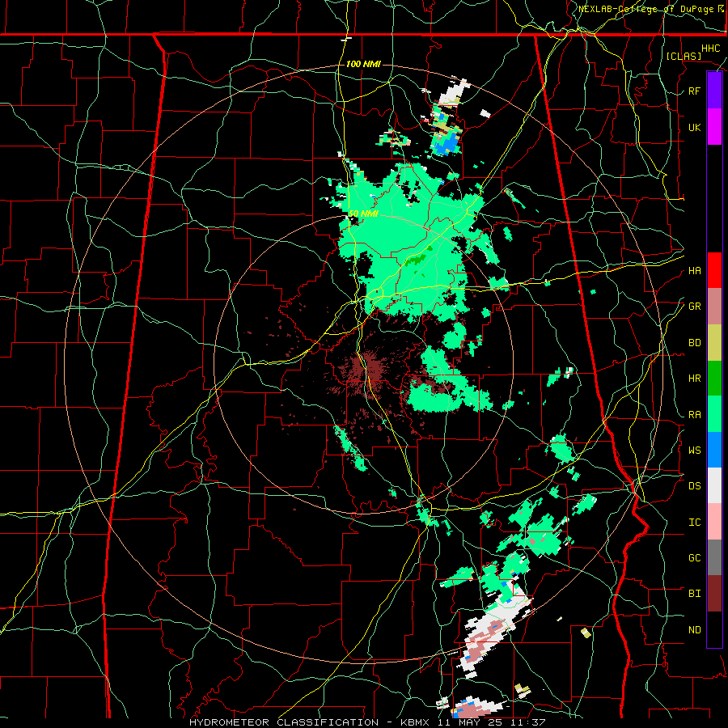
Task: Click the HHC product label
Action: [x=711, y=49]
